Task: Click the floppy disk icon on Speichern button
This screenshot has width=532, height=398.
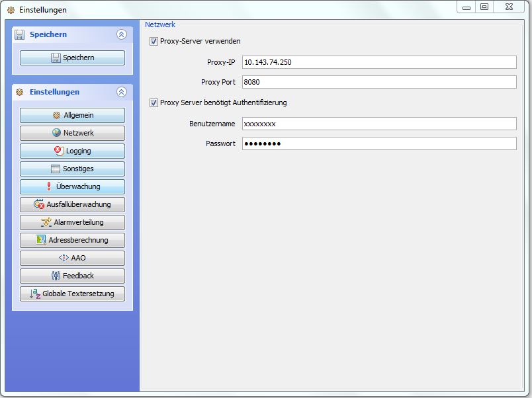Action: pos(56,58)
